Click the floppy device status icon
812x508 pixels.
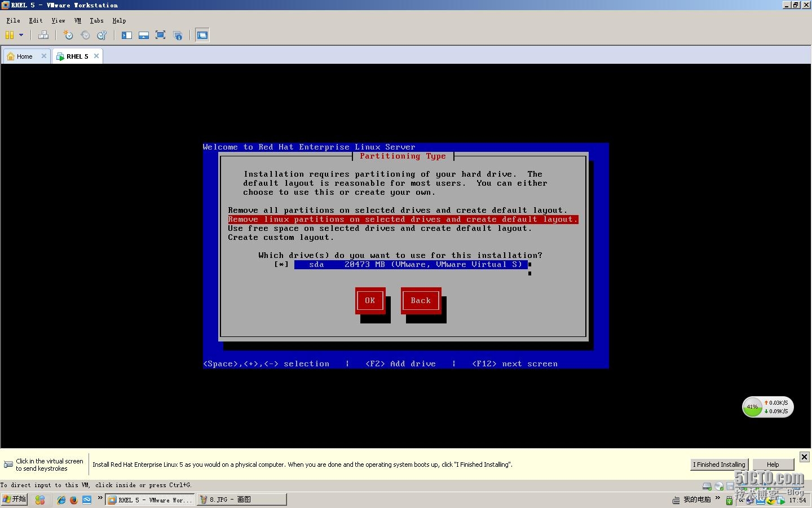(x=730, y=486)
